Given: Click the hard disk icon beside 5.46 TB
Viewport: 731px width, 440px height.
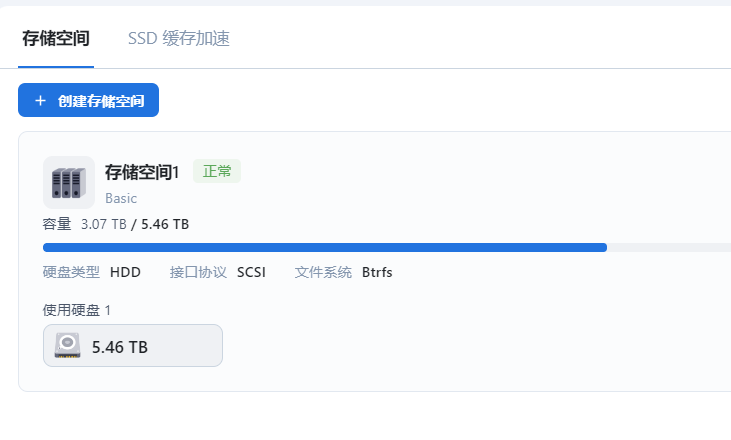Looking at the screenshot, I should tap(67, 346).
